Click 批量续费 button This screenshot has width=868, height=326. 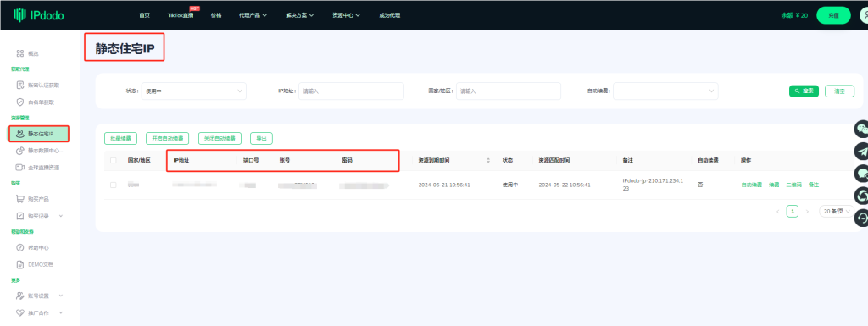pyautogui.click(x=120, y=138)
